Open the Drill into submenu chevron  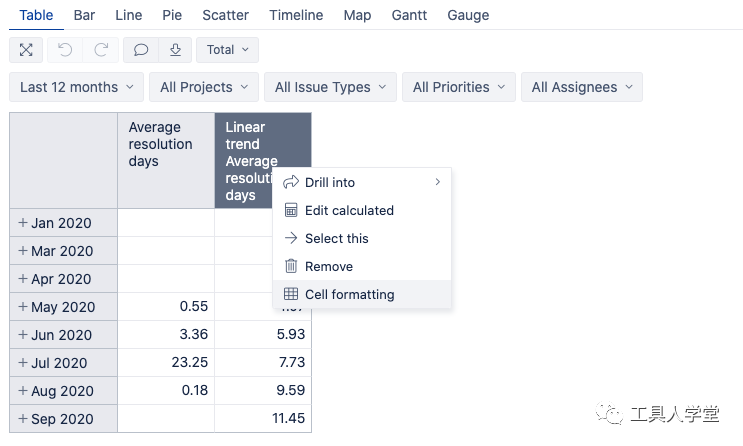(x=438, y=182)
